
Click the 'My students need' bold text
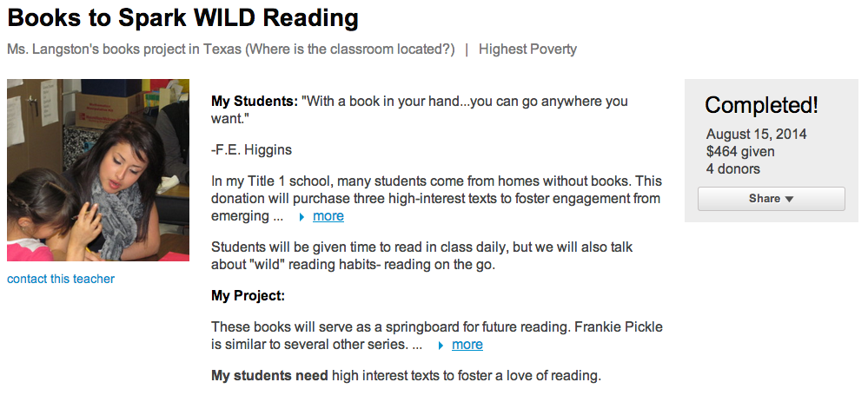(x=269, y=376)
